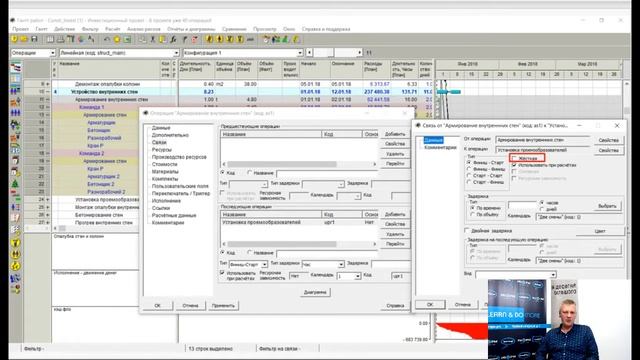Click the Последующие операции horizontal scrollbar

coord(300,244)
